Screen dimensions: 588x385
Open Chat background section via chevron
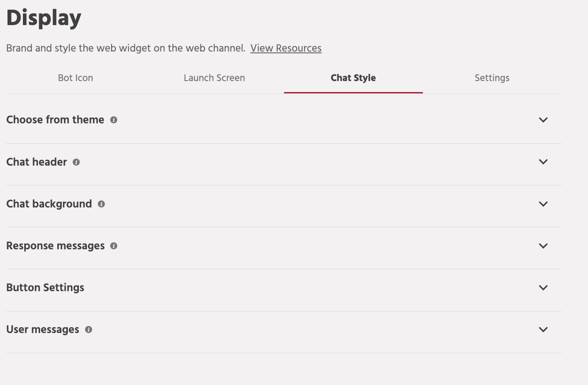(x=543, y=204)
